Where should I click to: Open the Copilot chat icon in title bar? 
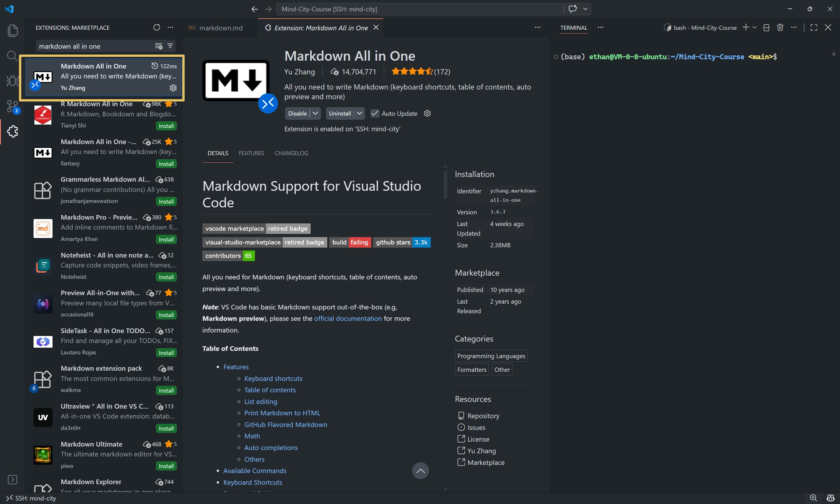coord(573,9)
